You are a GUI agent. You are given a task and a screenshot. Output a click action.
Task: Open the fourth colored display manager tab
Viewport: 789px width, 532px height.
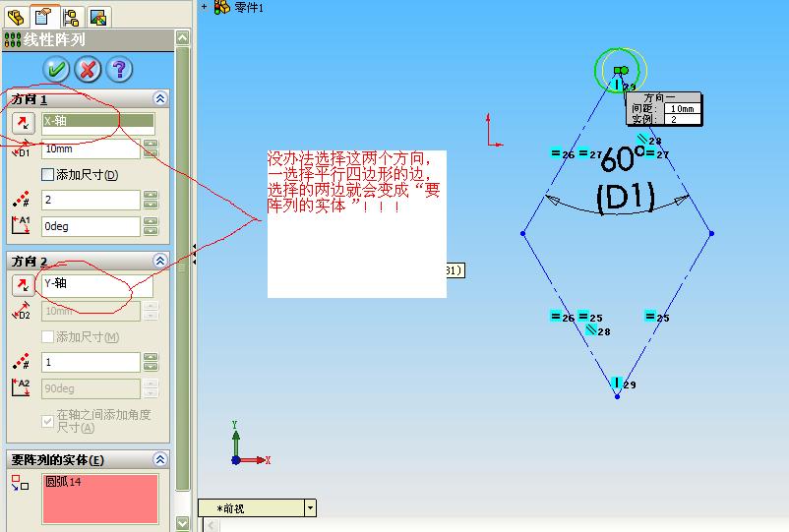(x=98, y=18)
